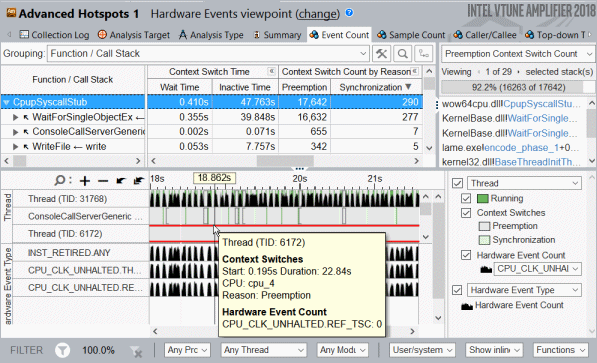Click Synchronization column sort arrow
The height and width of the screenshot is (363, 597).
tap(409, 87)
